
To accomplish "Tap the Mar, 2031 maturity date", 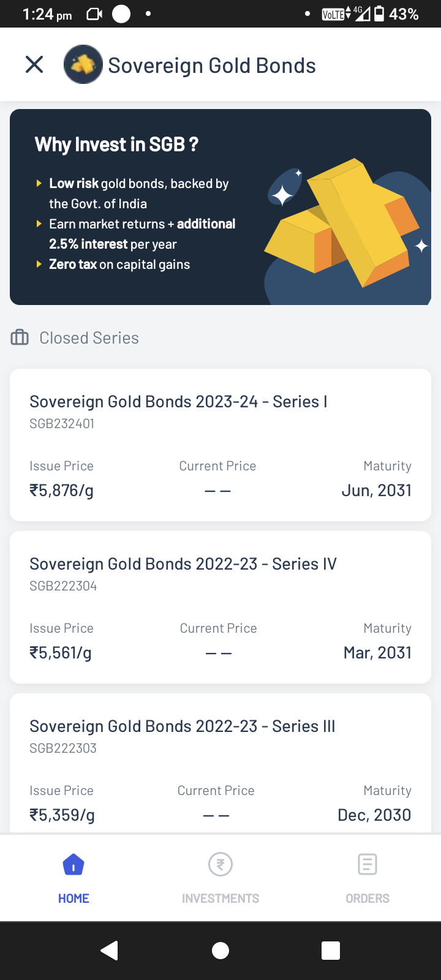I will tap(377, 653).
